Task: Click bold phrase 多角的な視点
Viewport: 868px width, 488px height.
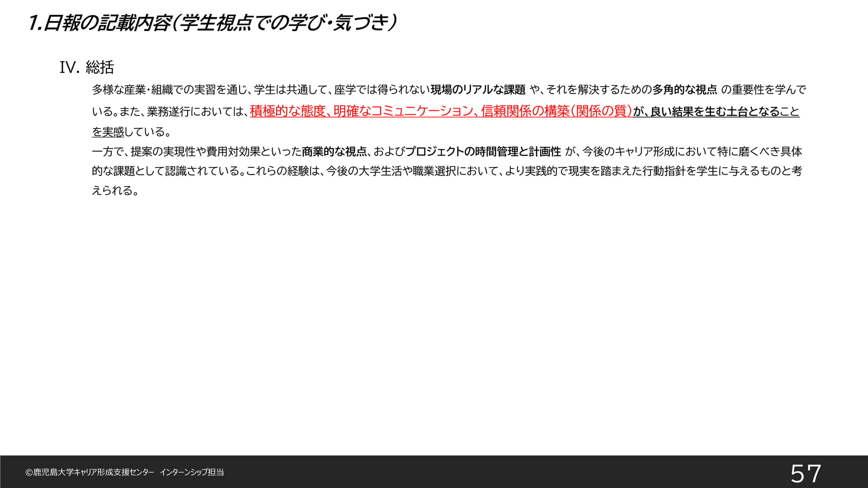Action: point(684,90)
